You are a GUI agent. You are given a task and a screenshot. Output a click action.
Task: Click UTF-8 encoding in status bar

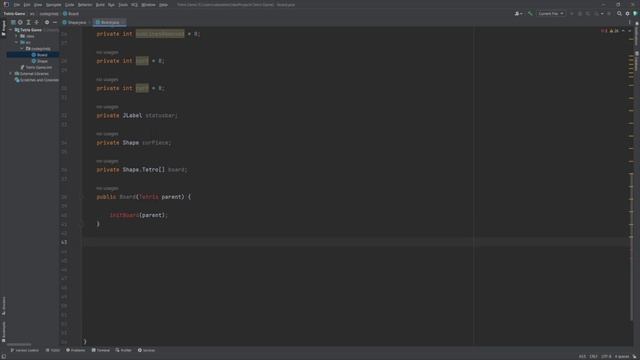(606, 357)
